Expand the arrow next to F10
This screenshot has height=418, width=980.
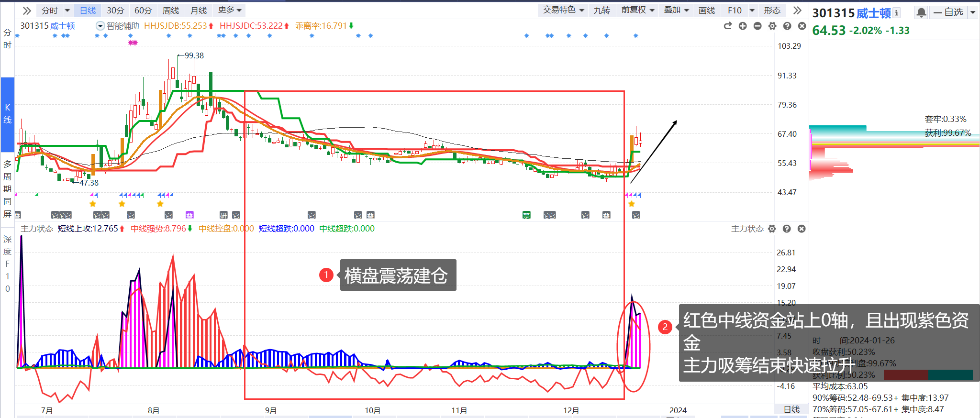click(x=752, y=10)
